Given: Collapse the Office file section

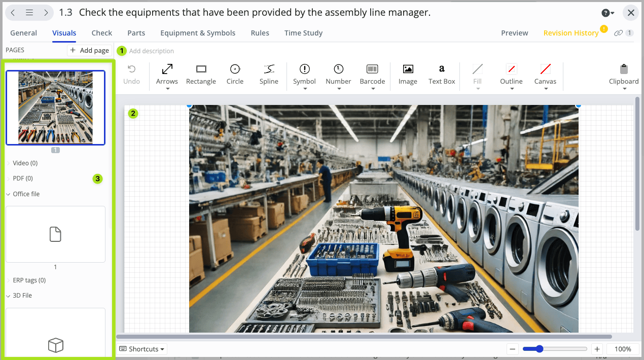Looking at the screenshot, I should pos(26,194).
